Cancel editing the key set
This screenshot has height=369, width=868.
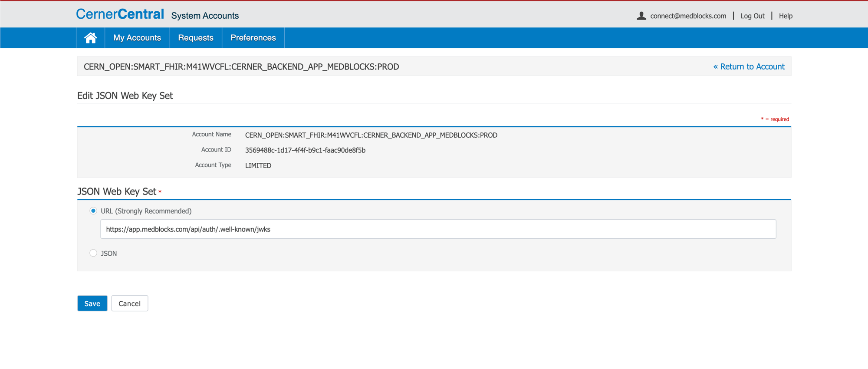click(130, 303)
